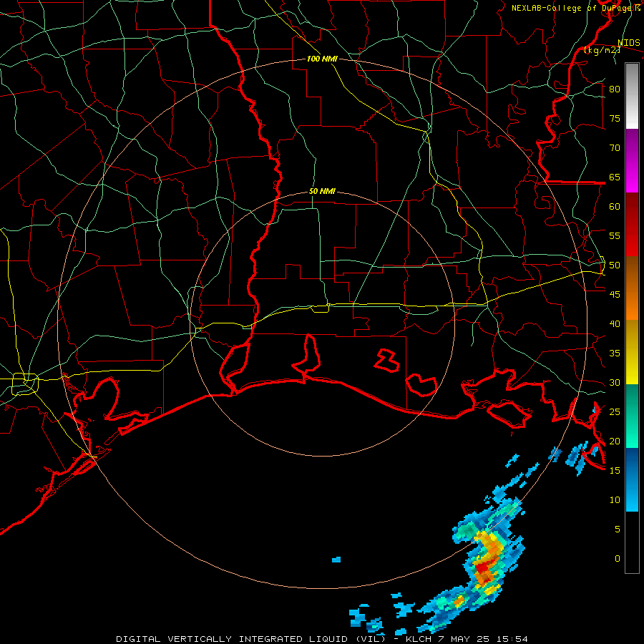
Task: Select the blue-cyan segment of the color scale
Action: (632, 479)
